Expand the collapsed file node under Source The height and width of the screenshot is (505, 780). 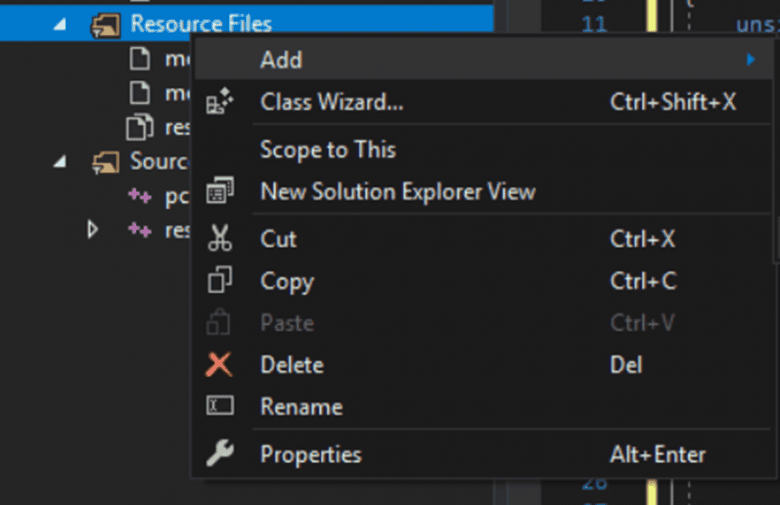coord(93,230)
